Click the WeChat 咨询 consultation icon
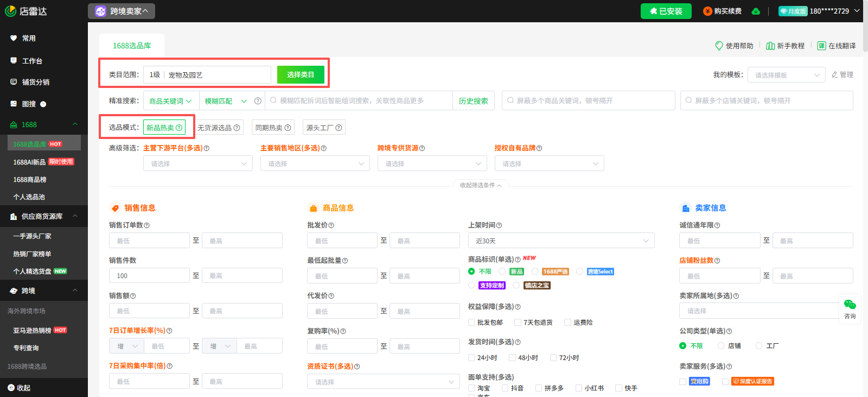Viewport: 868px width, 397px height. [850, 305]
